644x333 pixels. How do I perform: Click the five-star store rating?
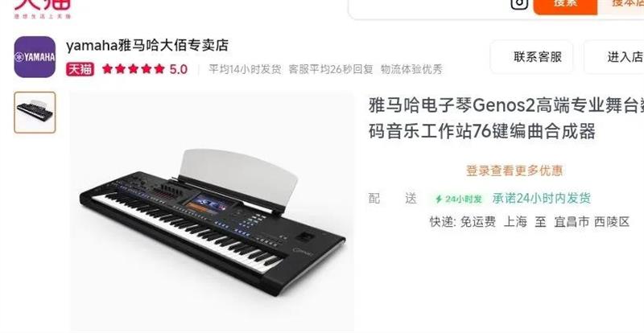pos(133,69)
